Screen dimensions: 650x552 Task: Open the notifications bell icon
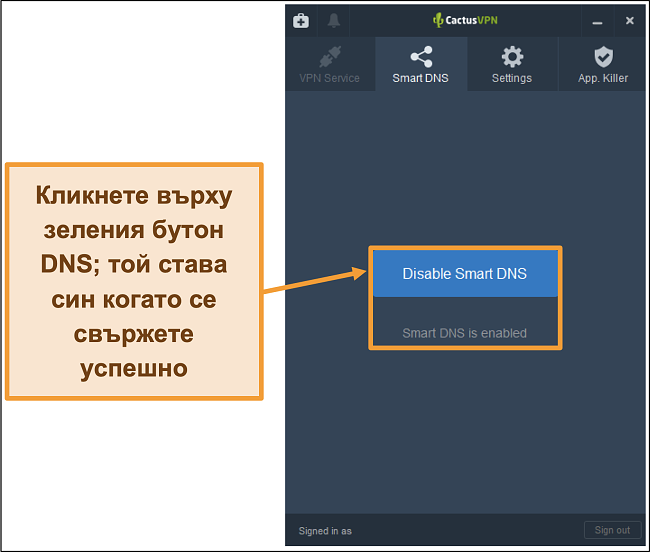click(x=333, y=20)
